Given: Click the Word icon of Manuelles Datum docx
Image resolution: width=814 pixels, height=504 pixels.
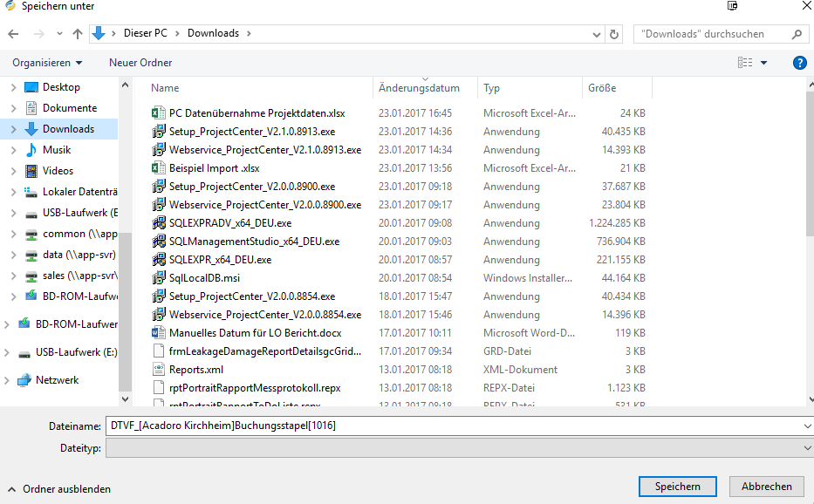Looking at the screenshot, I should pyautogui.click(x=159, y=333).
